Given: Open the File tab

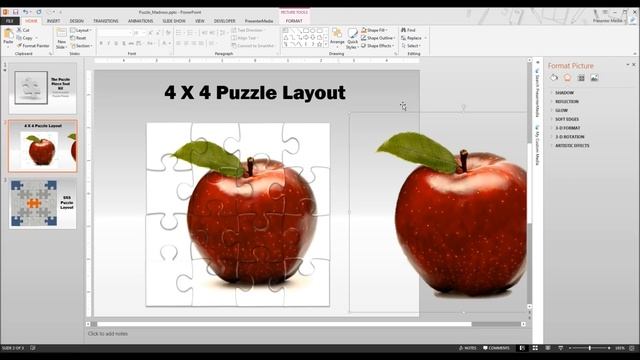Looking at the screenshot, I should (x=10, y=21).
